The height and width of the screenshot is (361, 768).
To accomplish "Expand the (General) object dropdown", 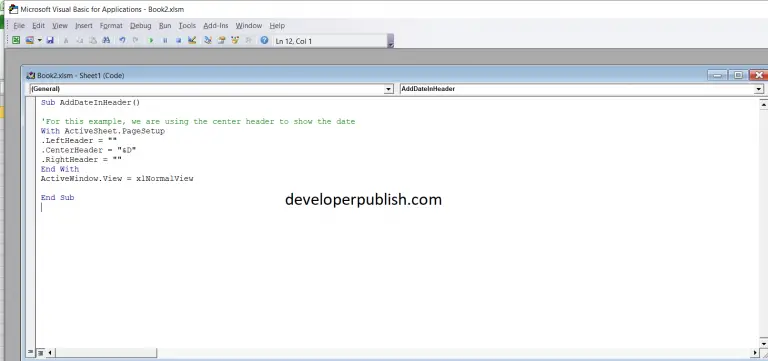I will [x=388, y=89].
